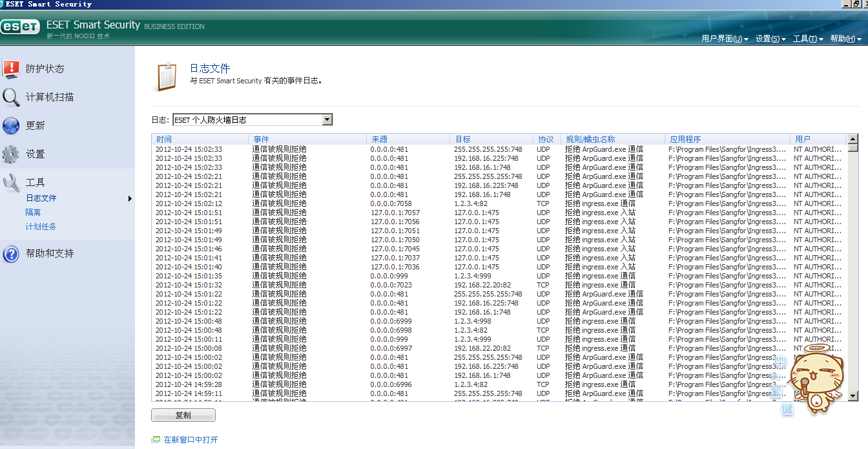Select the log row with source 0.0.0.0:6999

[499, 321]
